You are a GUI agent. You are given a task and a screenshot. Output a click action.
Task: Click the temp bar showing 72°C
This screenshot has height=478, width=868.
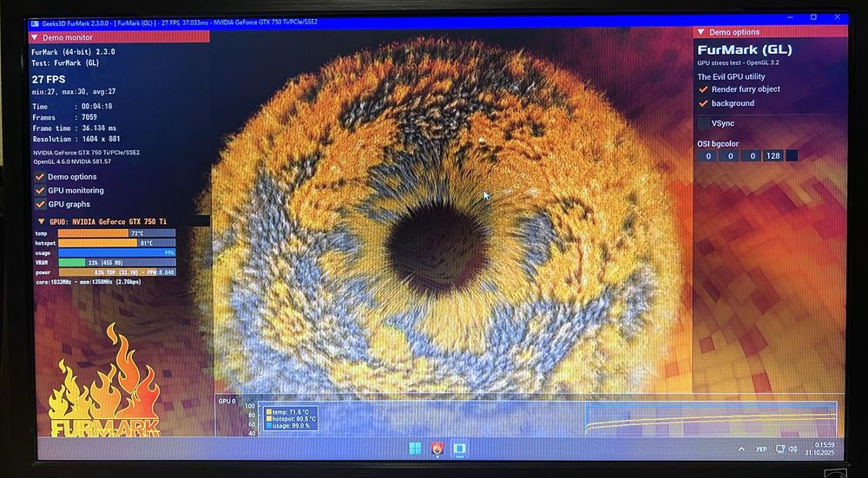(117, 232)
